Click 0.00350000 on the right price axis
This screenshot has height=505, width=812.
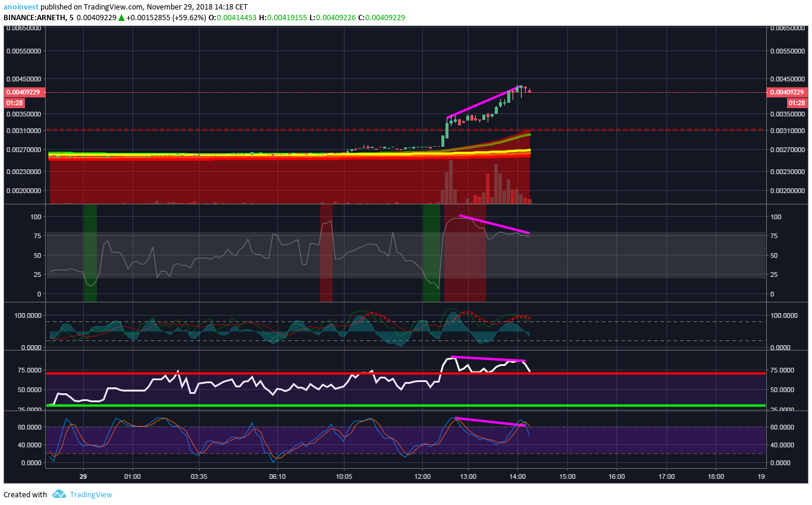coord(787,113)
